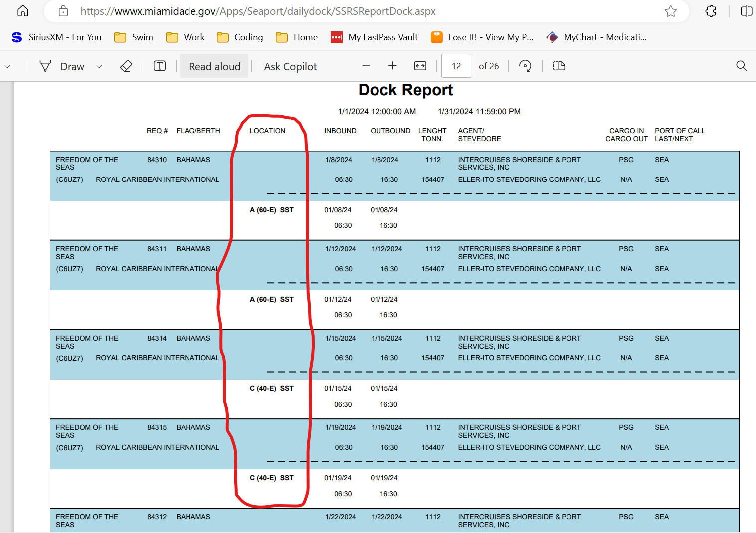Open the Coding bookmarks folder
The image size is (756, 533).
240,37
